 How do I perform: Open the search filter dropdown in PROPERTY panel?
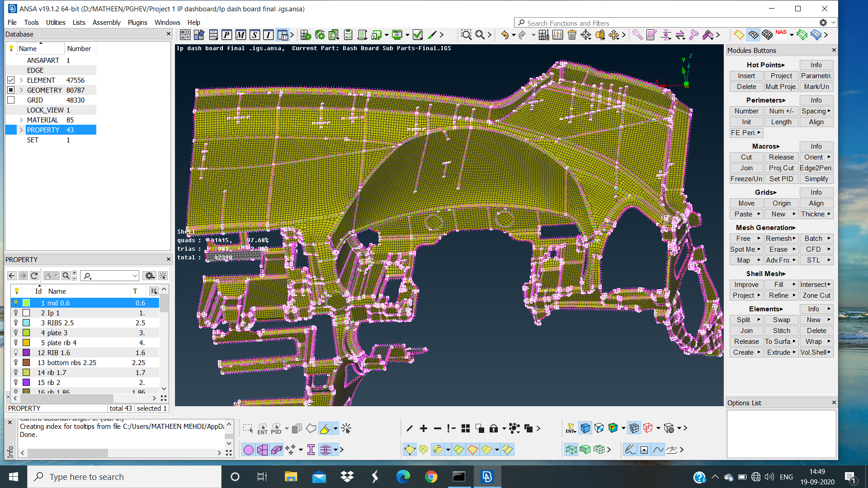pos(134,275)
